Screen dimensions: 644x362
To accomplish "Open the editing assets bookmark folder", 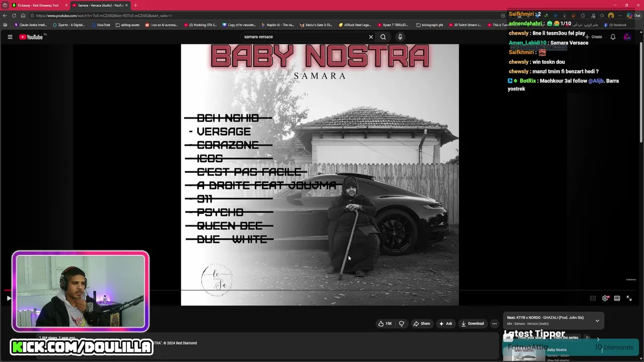I will tap(128, 25).
